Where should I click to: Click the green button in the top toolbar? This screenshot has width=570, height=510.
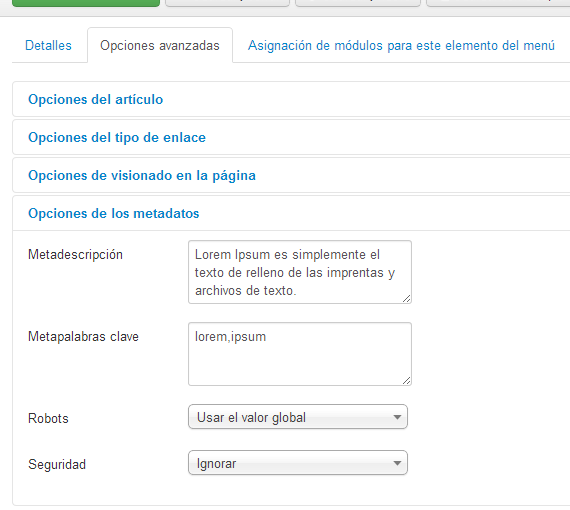[86, 3]
